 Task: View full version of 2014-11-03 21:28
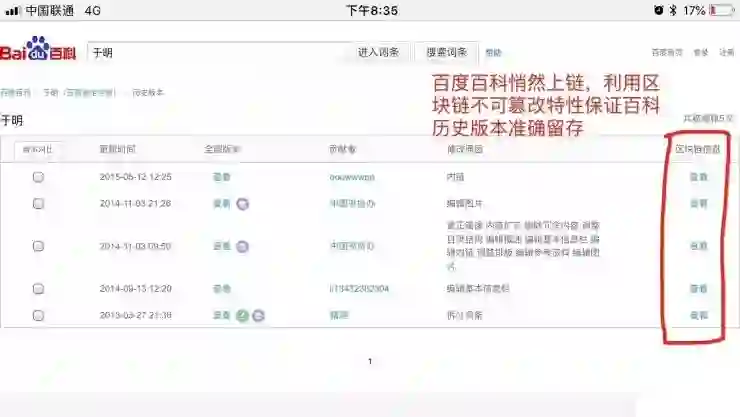[x=221, y=203]
